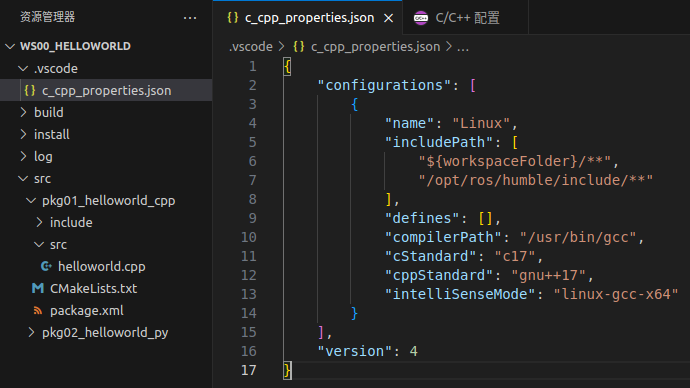Click the "${workspaceFolder}/**" string
The width and height of the screenshot is (690, 388).
point(514,161)
